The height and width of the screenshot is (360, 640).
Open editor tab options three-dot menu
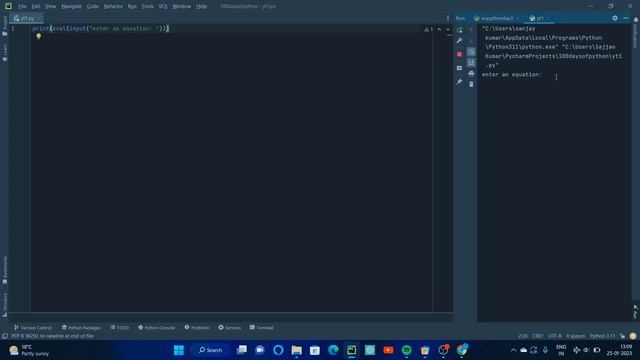[x=448, y=18]
